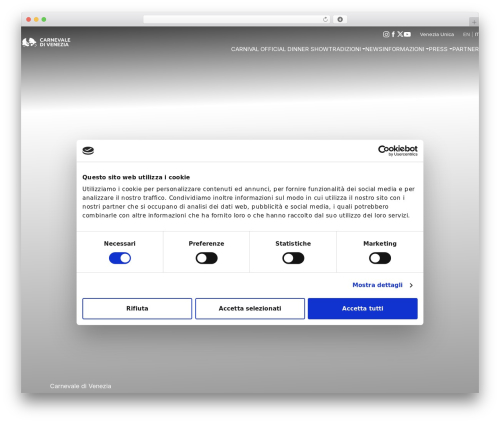Open the NEWS menu item

click(x=374, y=49)
